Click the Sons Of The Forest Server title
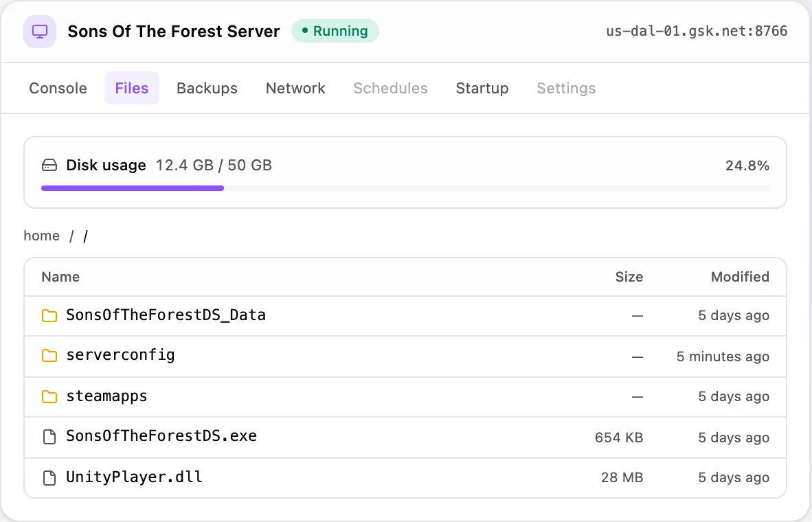812x522 pixels. (x=174, y=32)
